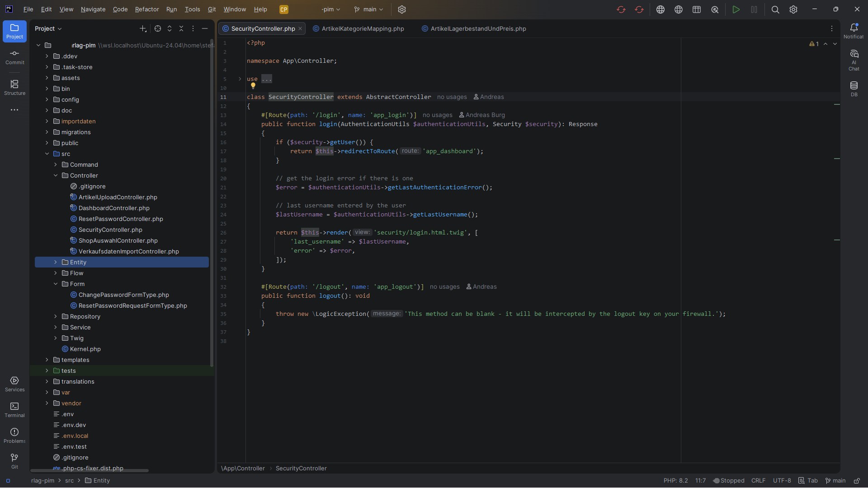Click the Search Everywhere magnifier icon
Viewport: 868px width, 488px height.
pos(775,9)
